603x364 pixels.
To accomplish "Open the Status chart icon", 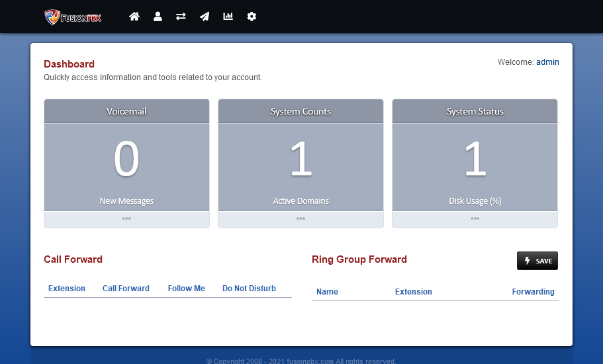I will click(228, 17).
